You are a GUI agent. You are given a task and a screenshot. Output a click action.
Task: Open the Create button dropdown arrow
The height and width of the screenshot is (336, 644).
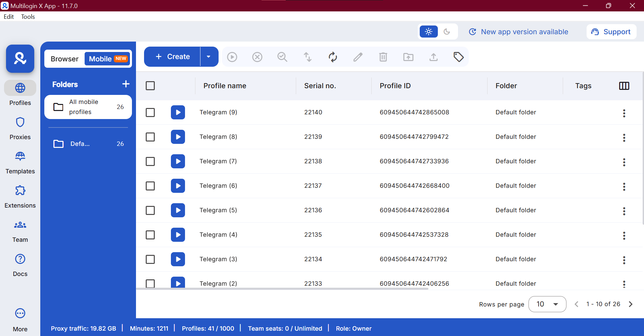(209, 56)
